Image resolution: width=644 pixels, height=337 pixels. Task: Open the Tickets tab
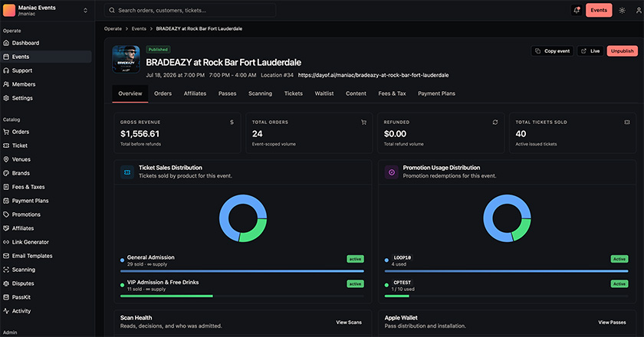point(293,93)
